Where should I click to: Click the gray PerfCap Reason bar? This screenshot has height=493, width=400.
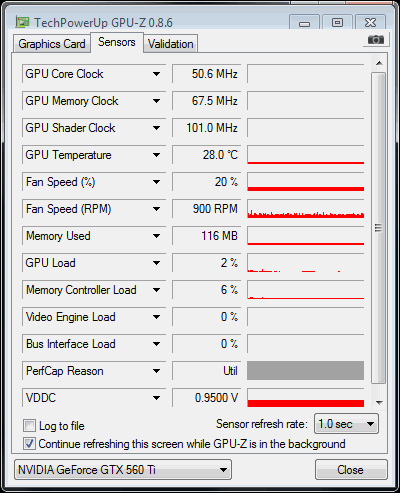point(305,371)
